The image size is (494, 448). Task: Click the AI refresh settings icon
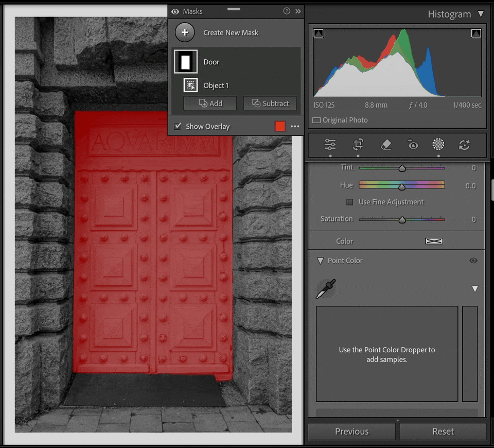[464, 145]
